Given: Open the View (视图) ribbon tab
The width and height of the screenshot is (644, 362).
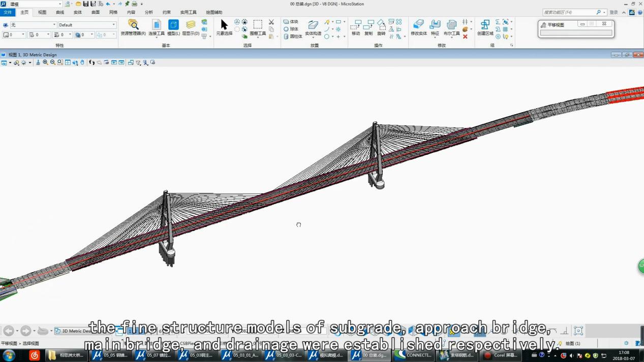Looking at the screenshot, I should click(x=42, y=12).
